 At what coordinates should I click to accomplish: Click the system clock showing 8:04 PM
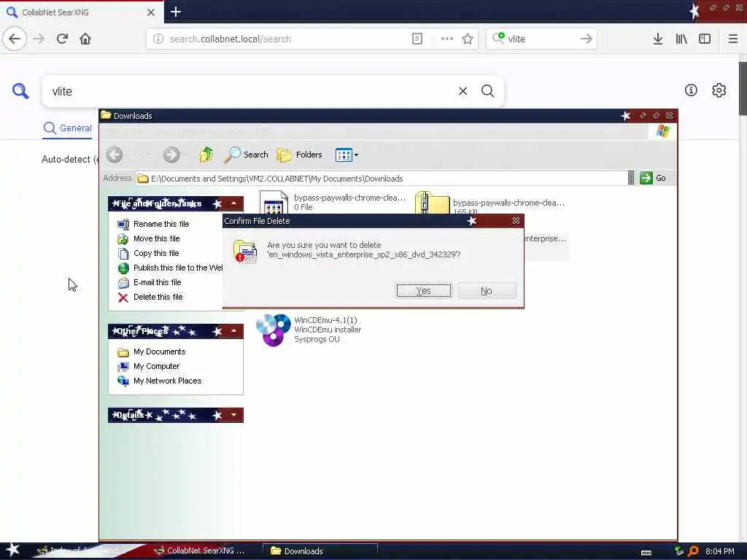pos(719,551)
